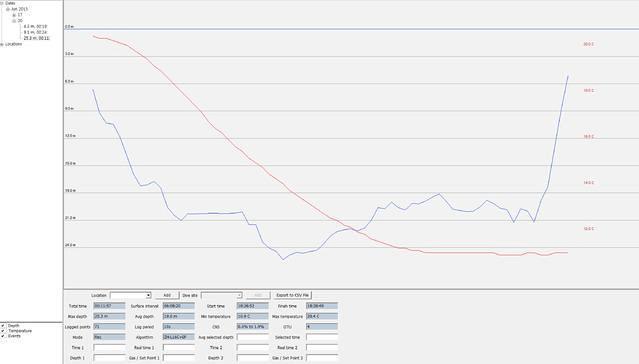Select the 6.2 m dive entry

point(35,26)
